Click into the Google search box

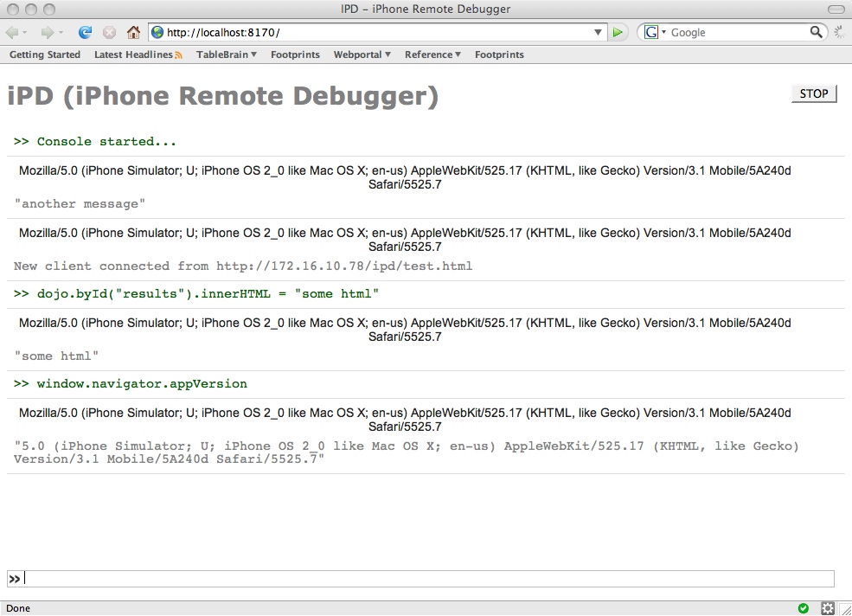tap(738, 33)
